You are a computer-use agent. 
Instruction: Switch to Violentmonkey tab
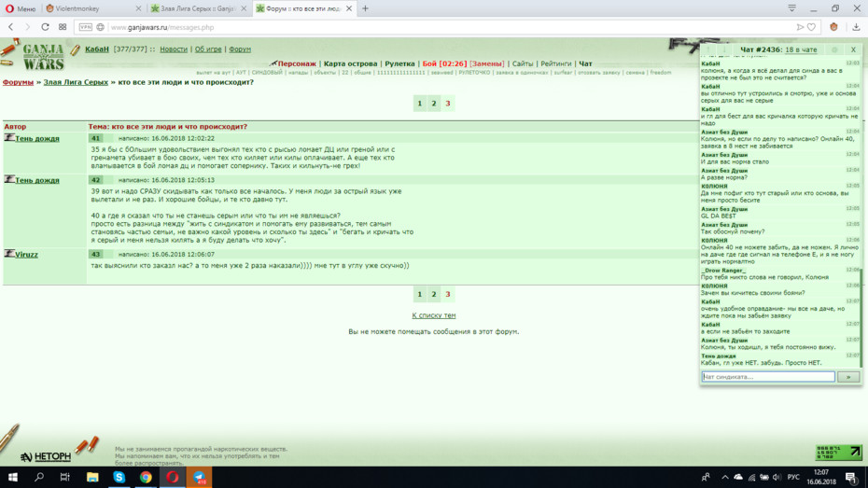[x=91, y=8]
